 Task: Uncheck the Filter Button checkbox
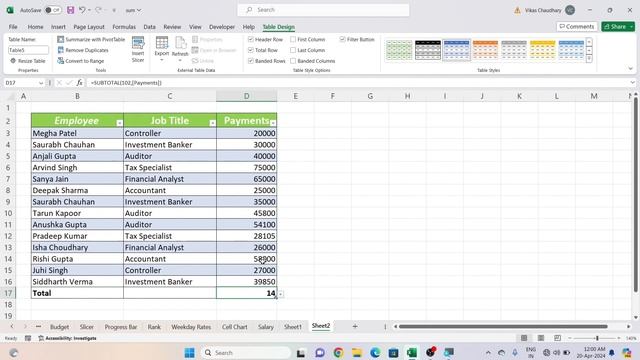pyautogui.click(x=342, y=39)
